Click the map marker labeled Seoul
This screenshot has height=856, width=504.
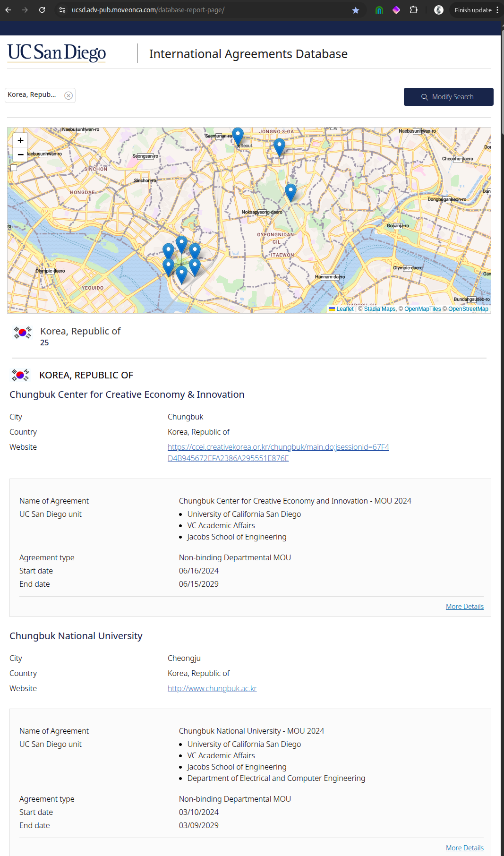pos(238,137)
